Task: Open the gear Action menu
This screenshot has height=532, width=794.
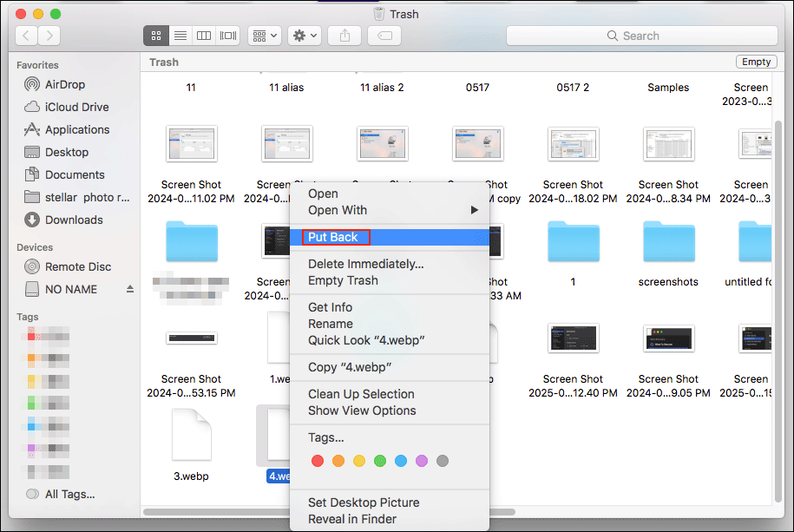Action: point(305,36)
